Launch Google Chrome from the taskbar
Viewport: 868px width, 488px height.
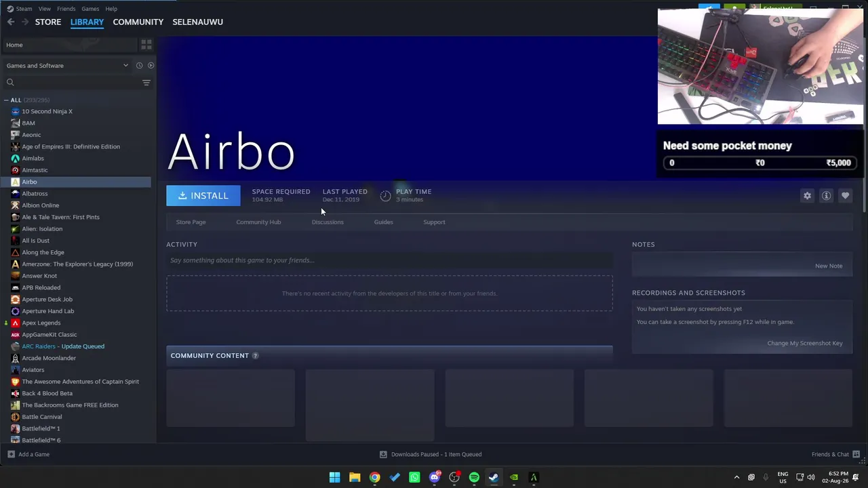click(x=374, y=477)
